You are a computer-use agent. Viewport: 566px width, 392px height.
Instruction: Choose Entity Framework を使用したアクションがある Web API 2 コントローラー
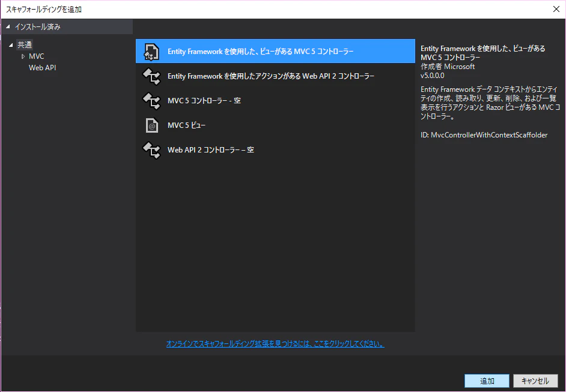pyautogui.click(x=275, y=76)
